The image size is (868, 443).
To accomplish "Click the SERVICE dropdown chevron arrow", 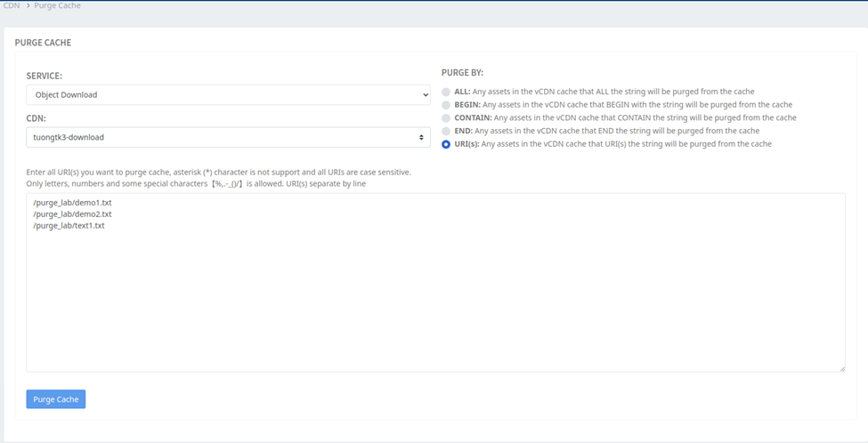I will [425, 94].
